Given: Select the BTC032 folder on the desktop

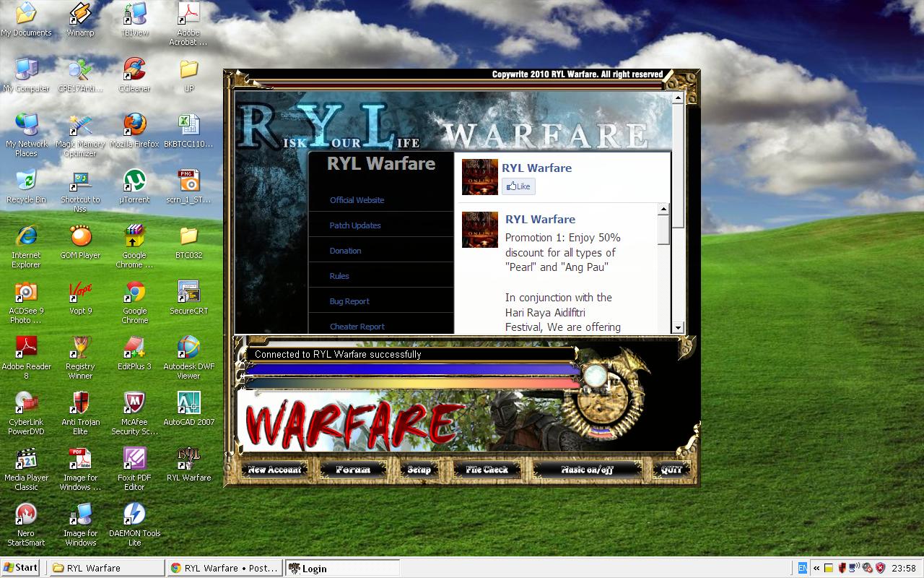Looking at the screenshot, I should (x=188, y=242).
